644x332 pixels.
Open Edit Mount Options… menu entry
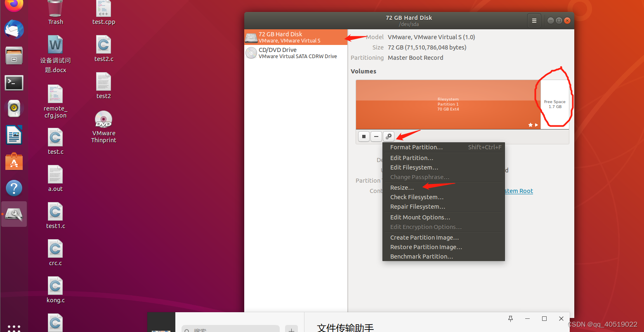(x=443, y=217)
